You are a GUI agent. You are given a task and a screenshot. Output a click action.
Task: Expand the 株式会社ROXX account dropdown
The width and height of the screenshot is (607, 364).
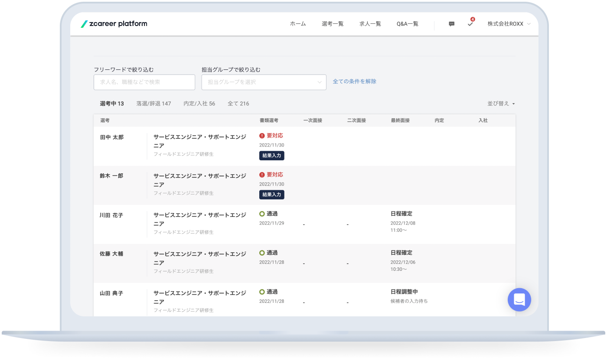pyautogui.click(x=509, y=24)
